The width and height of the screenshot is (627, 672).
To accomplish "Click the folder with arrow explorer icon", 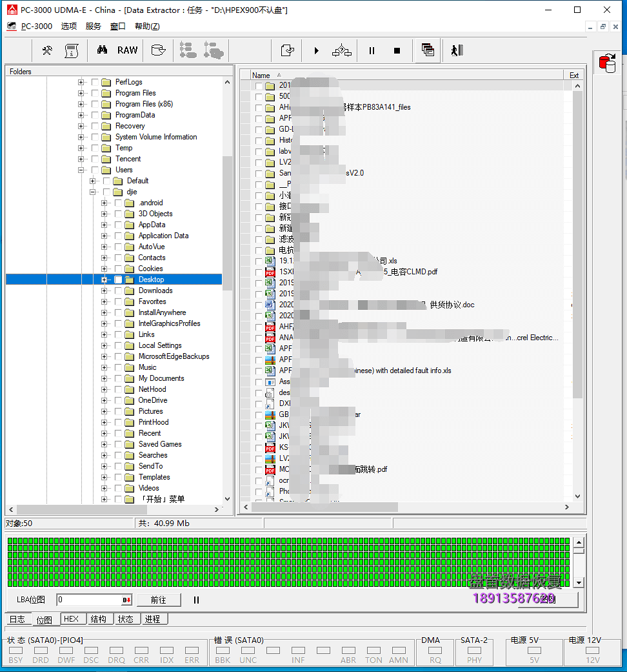I will (159, 50).
